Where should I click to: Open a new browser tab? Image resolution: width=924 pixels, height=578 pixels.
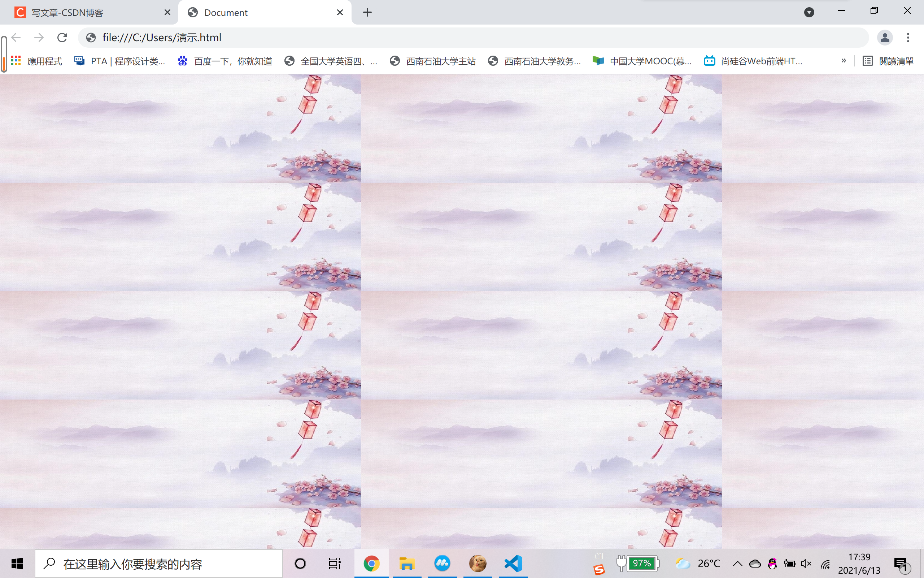click(x=367, y=13)
